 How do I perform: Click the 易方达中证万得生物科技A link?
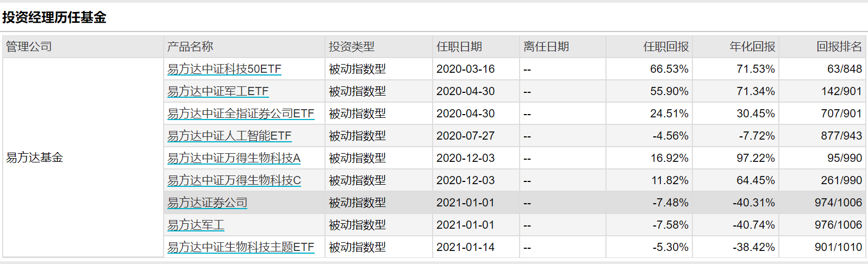(234, 158)
